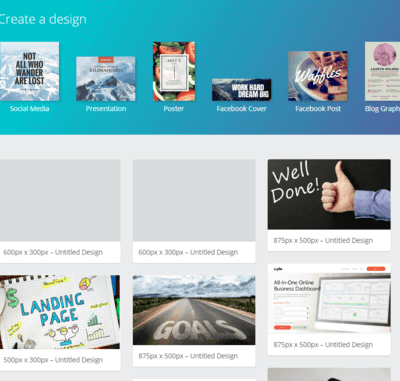Open the All-In-One Online Business Dashboard design

click(329, 299)
